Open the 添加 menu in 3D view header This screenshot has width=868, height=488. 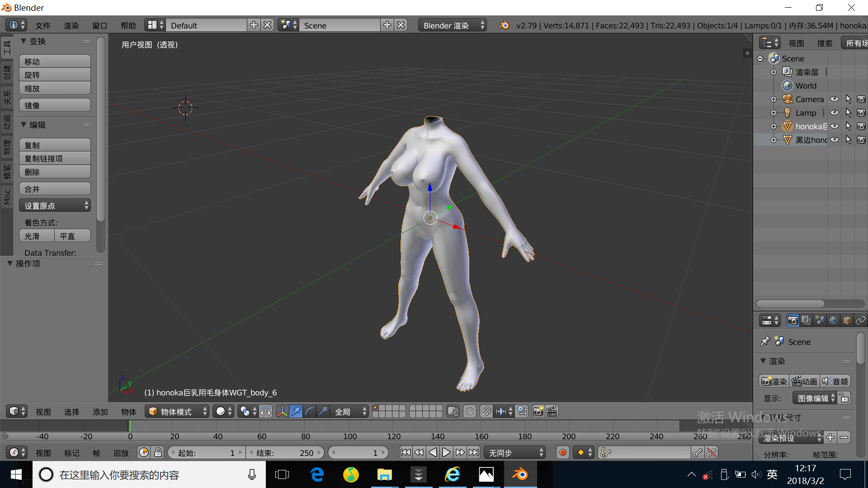(x=100, y=412)
